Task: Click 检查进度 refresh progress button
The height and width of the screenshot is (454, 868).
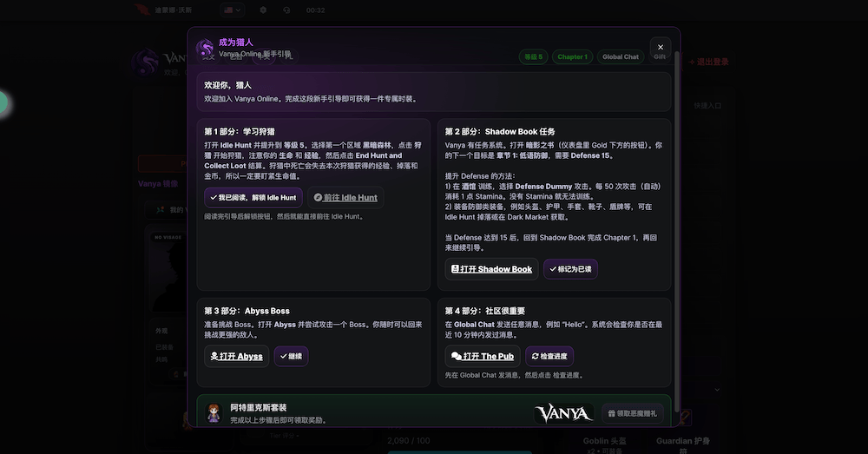Action: coord(549,356)
